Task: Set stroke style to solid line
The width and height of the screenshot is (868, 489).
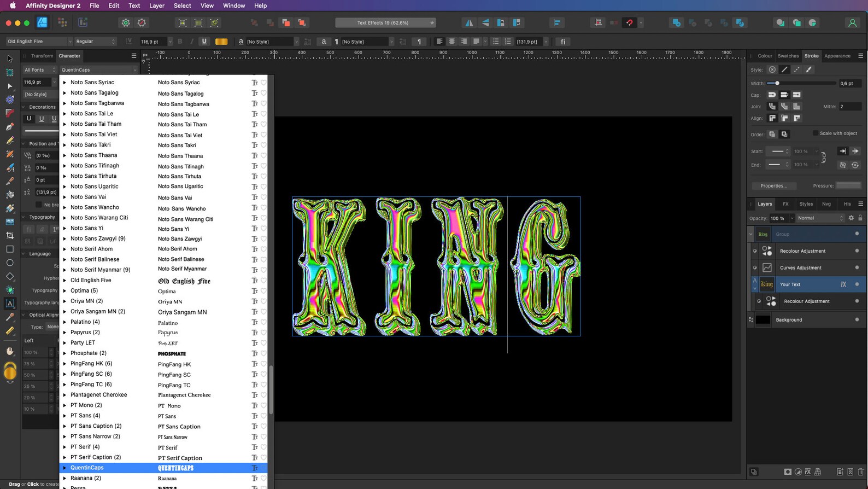Action: pyautogui.click(x=784, y=69)
